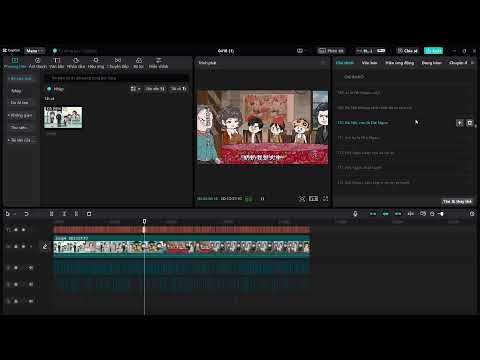The image size is (480, 360).
Task: Click the split clip icon
Action: [x=51, y=214]
